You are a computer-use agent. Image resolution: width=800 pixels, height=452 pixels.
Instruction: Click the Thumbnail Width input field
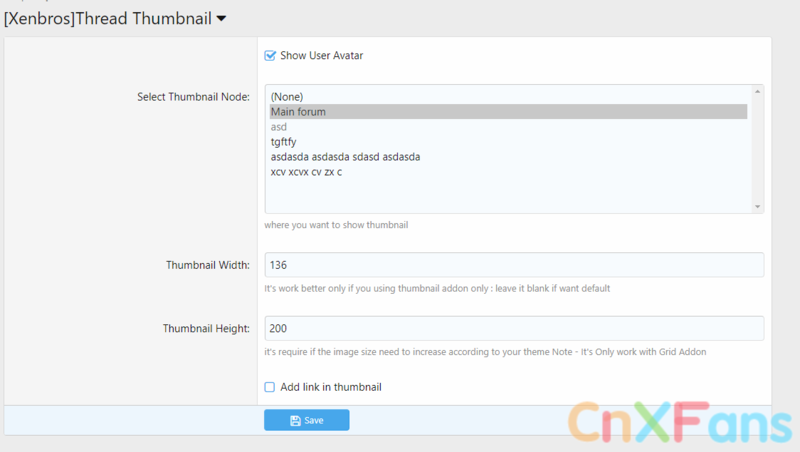(514, 265)
